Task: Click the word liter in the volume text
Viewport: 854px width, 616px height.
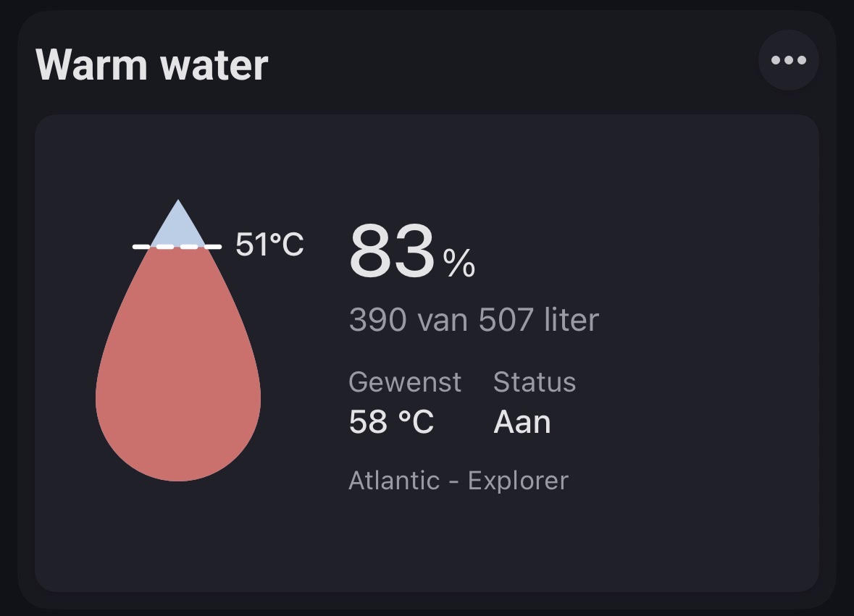Action: [x=572, y=319]
